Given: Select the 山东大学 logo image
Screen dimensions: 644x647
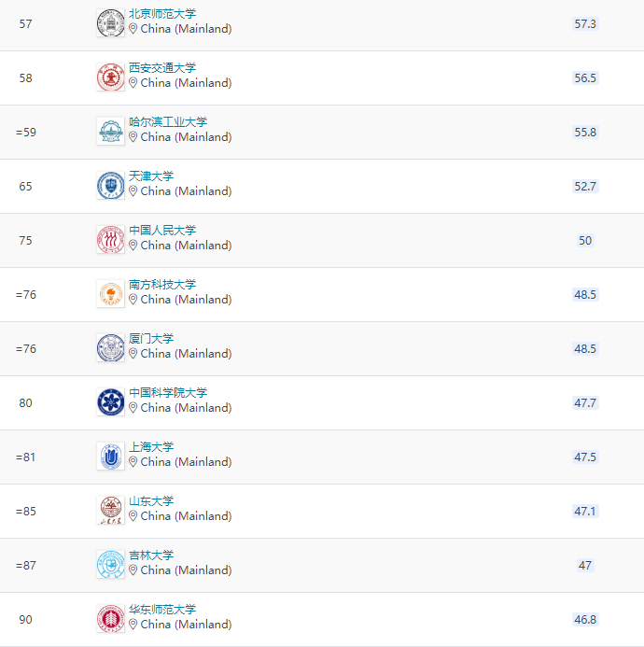Looking at the screenshot, I should coord(110,511).
